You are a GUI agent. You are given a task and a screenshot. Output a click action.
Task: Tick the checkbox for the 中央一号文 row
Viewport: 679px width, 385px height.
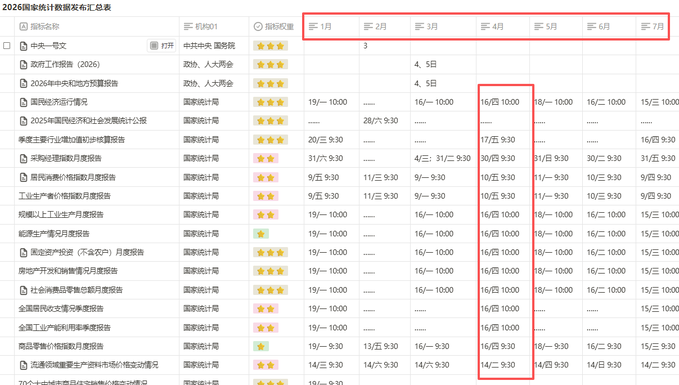[6, 45]
